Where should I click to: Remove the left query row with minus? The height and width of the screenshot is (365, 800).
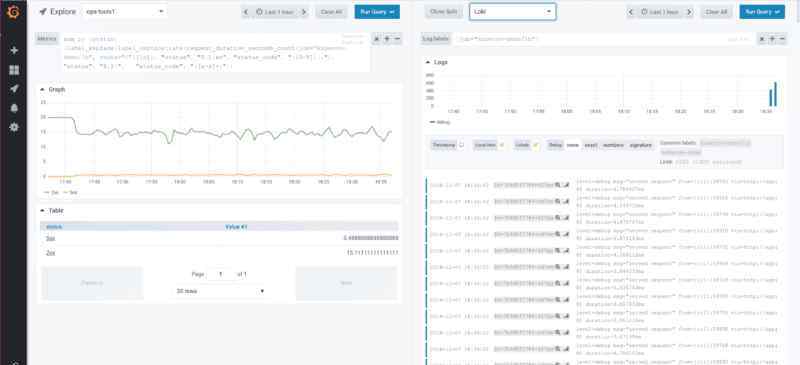point(397,39)
